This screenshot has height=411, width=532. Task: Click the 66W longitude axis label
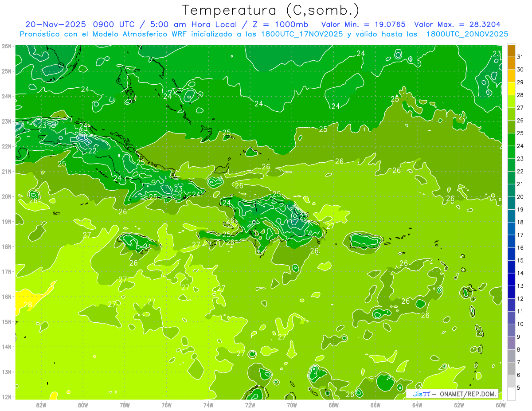(376, 405)
